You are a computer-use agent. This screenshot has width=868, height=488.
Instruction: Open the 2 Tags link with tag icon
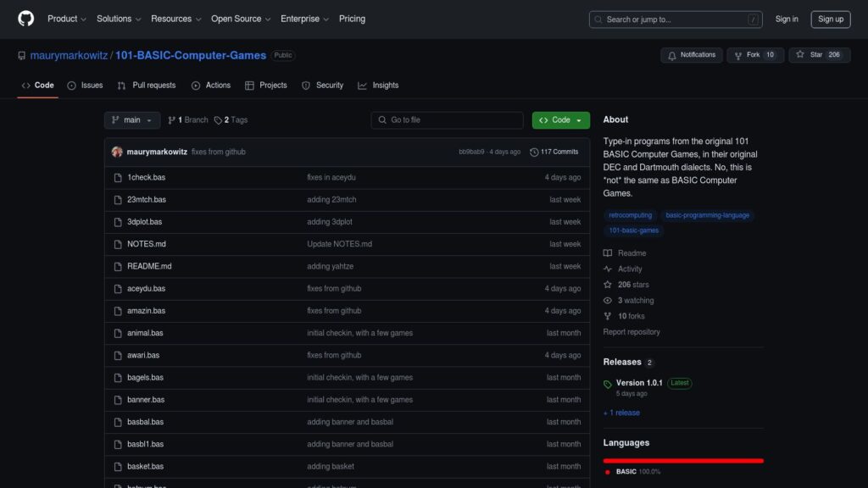[x=231, y=120]
